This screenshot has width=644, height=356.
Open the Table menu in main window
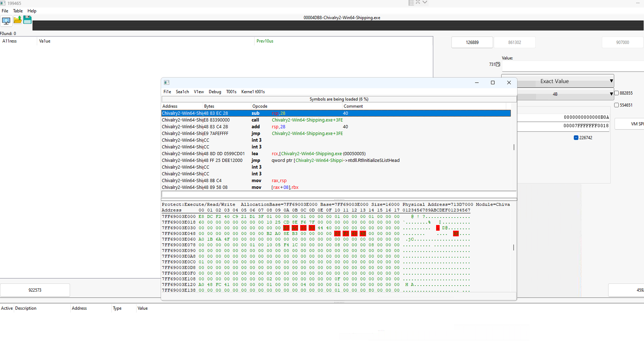click(x=18, y=11)
